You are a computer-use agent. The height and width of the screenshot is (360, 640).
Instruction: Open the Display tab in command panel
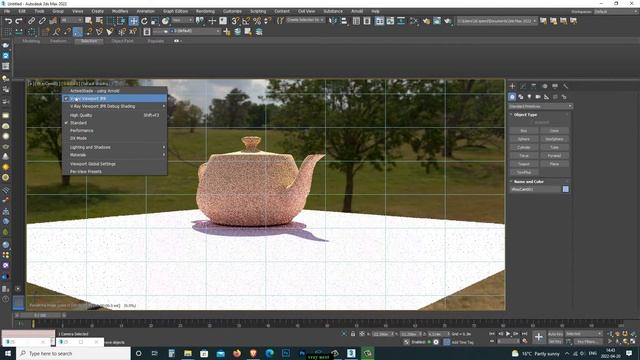pyautogui.click(x=555, y=86)
